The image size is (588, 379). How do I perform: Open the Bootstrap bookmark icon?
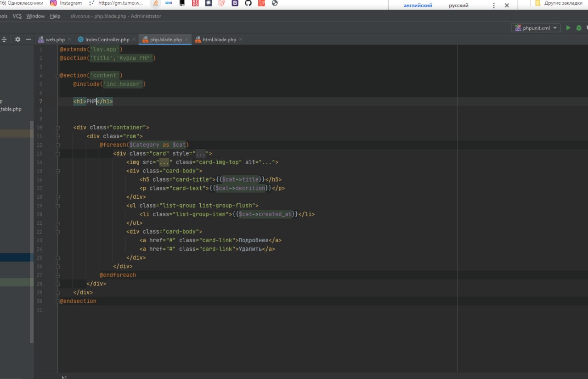click(x=235, y=3)
